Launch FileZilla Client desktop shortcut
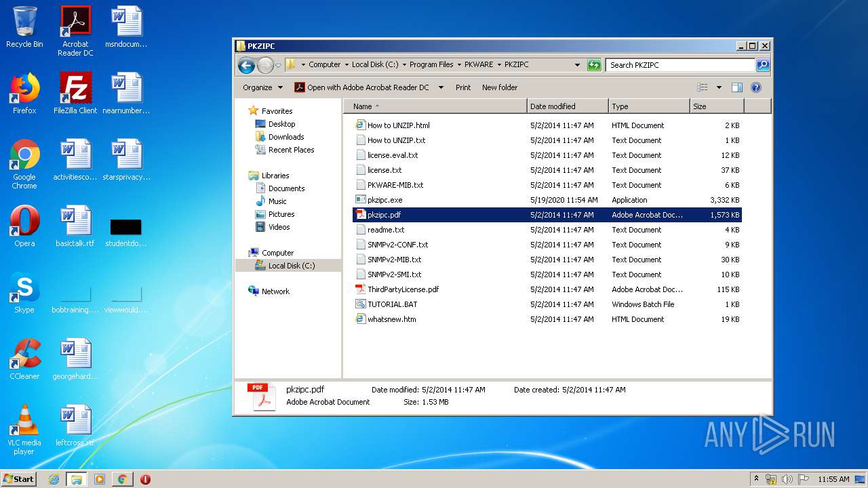This screenshot has width=868, height=488. click(x=75, y=94)
